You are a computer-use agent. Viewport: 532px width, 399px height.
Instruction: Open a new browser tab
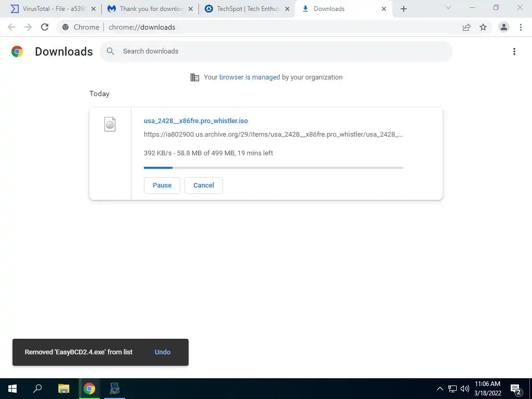tap(403, 9)
